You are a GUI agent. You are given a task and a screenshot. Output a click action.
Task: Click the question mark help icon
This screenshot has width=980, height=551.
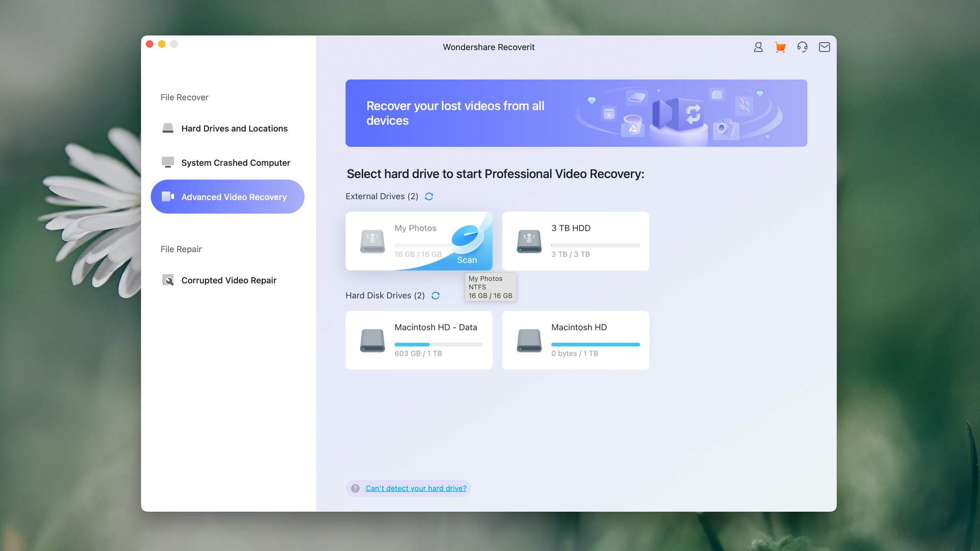(355, 488)
